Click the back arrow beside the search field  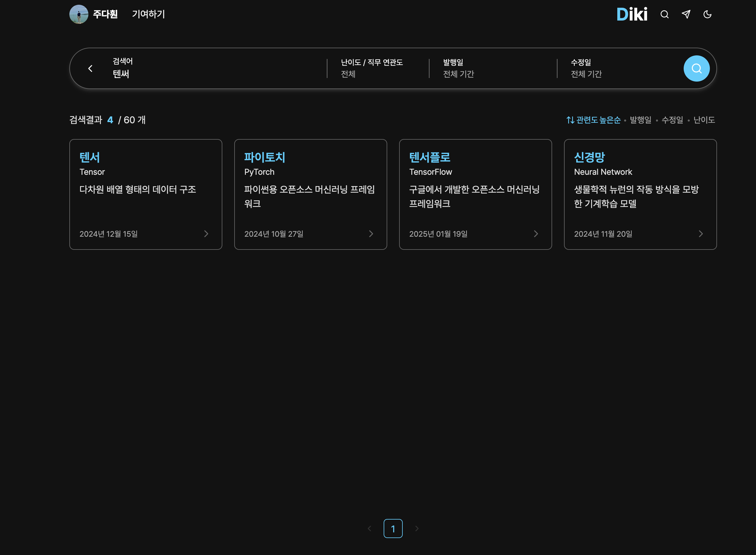[x=90, y=68]
